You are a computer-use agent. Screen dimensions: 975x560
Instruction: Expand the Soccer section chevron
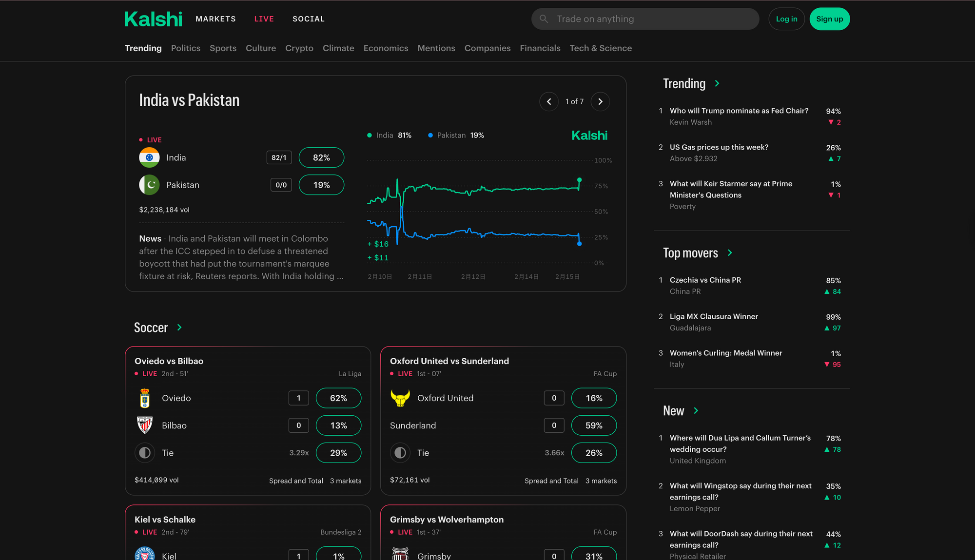(x=179, y=327)
